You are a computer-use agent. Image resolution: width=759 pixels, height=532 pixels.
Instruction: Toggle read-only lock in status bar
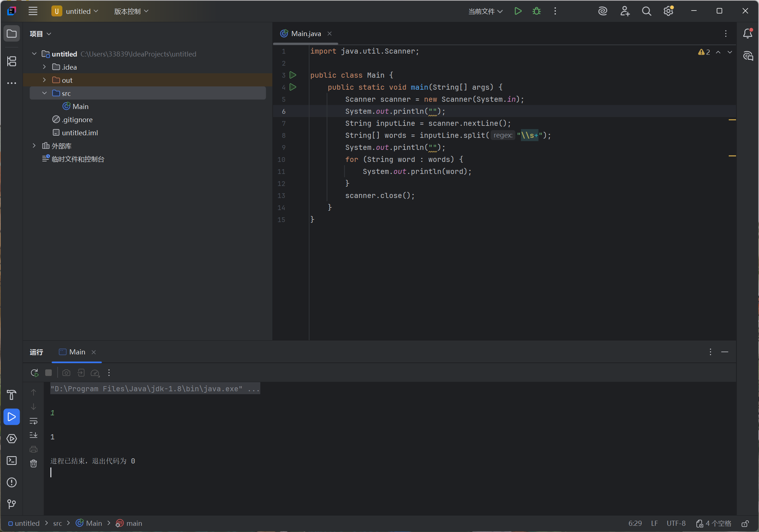745,524
